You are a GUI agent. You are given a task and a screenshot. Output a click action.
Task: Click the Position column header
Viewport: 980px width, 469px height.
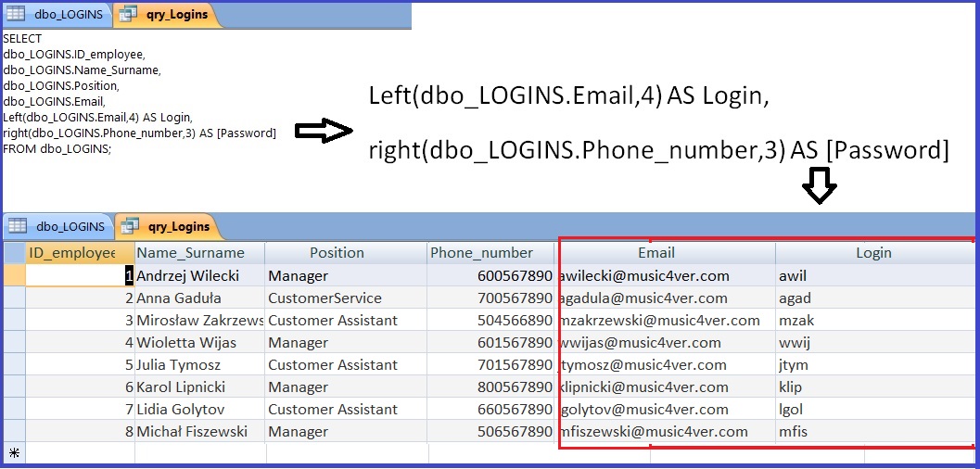[337, 253]
